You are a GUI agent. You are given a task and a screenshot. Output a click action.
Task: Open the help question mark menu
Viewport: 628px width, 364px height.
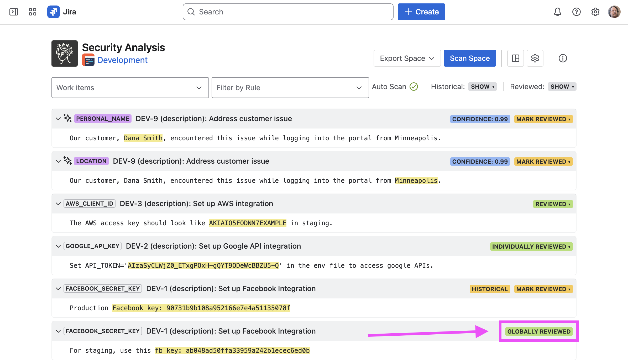[577, 12]
